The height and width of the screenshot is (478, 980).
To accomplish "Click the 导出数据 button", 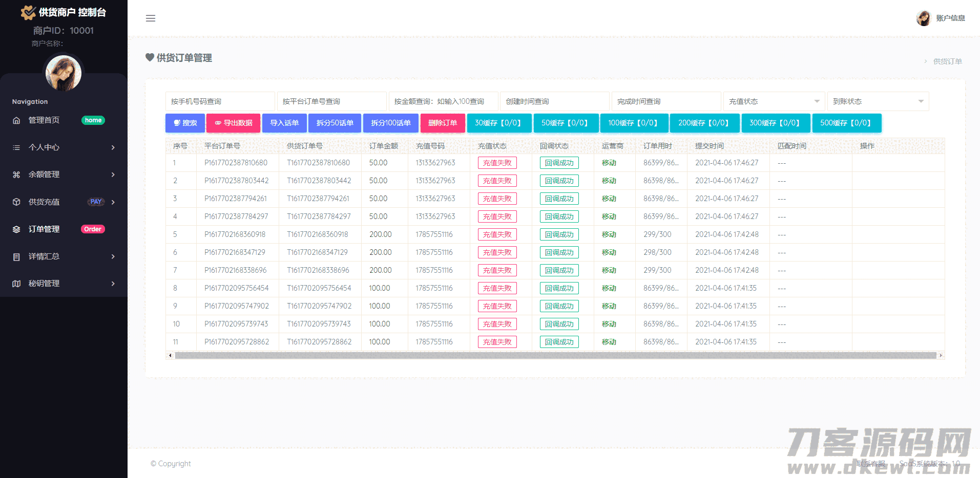I will pyautogui.click(x=233, y=123).
